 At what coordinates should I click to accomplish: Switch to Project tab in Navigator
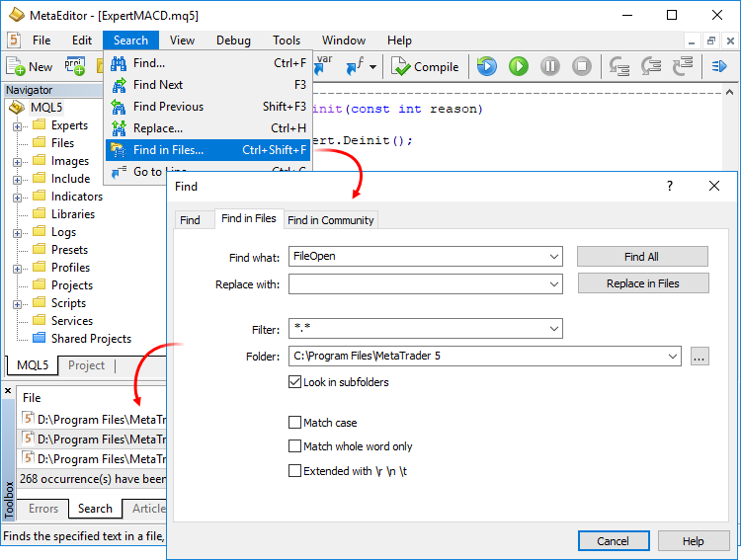pyautogui.click(x=86, y=365)
